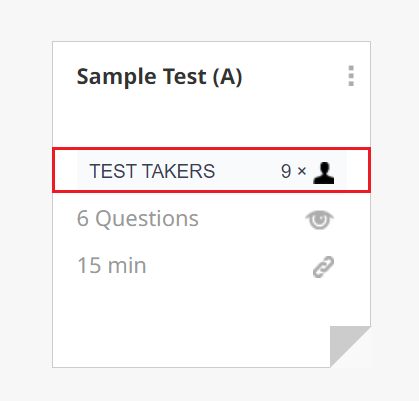Open the TEST TAKERS row
419x401 pixels.
click(x=211, y=170)
